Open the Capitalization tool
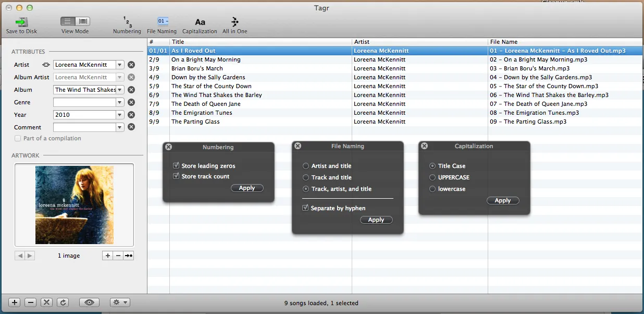This screenshot has height=314, width=644. 200,23
